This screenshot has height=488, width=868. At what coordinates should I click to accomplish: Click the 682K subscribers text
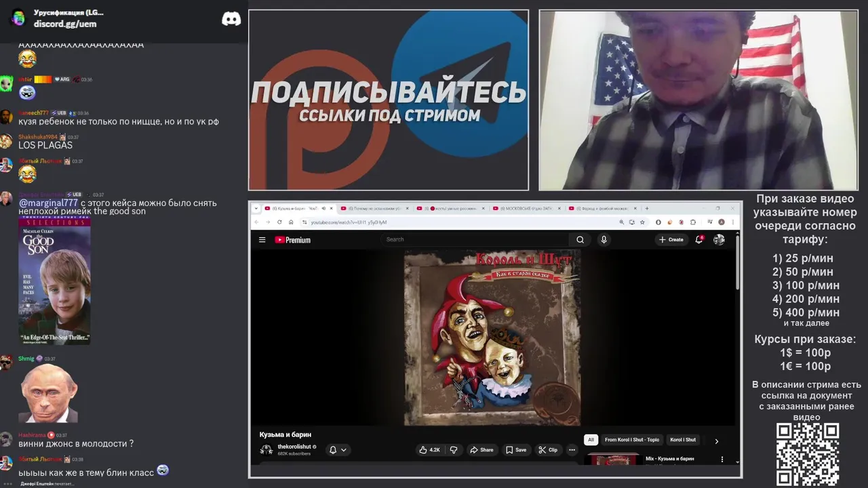(294, 453)
